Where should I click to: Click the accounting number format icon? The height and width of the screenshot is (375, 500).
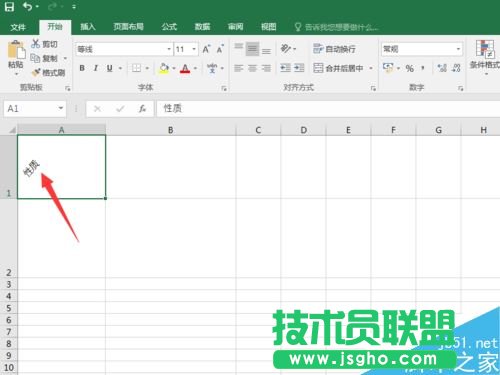(x=388, y=68)
